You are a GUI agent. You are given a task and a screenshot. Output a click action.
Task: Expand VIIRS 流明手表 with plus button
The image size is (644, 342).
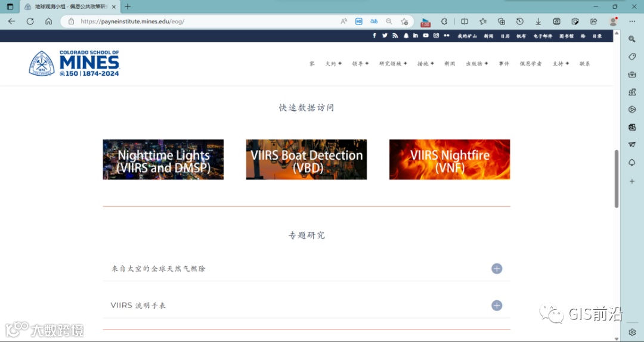tap(497, 306)
